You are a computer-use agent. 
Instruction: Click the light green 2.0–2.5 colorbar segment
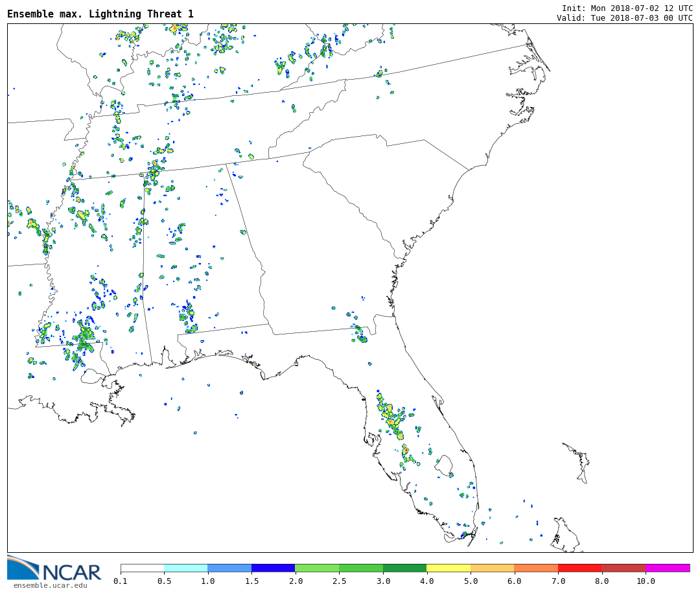click(316, 568)
